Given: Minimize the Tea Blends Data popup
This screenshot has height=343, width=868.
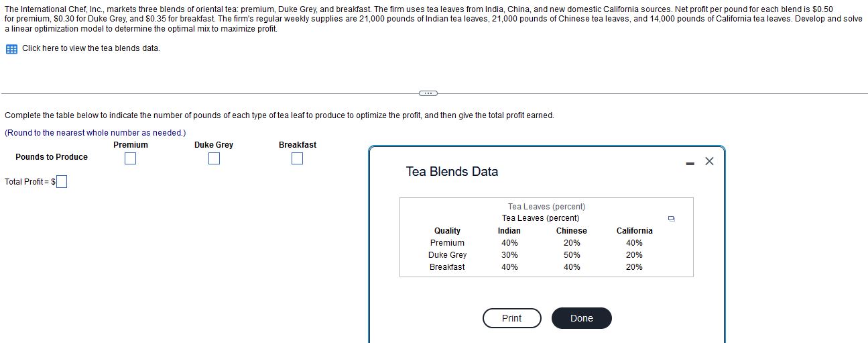Looking at the screenshot, I should click(x=690, y=162).
